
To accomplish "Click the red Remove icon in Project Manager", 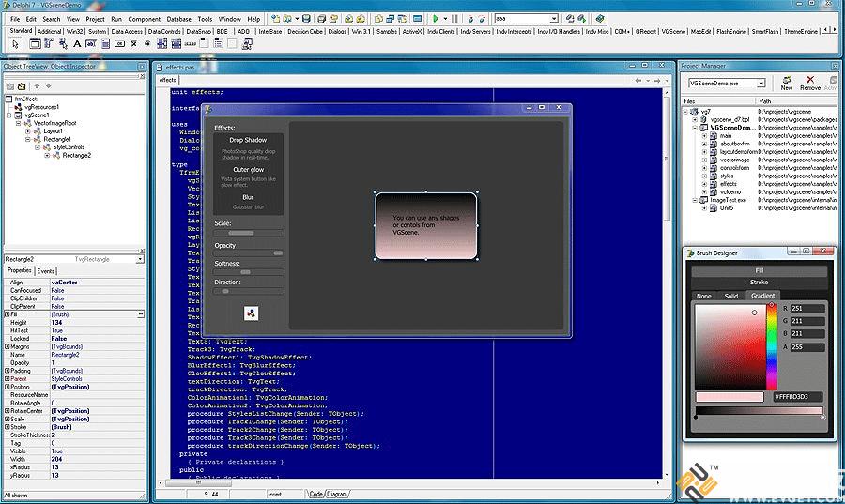I will (810, 83).
